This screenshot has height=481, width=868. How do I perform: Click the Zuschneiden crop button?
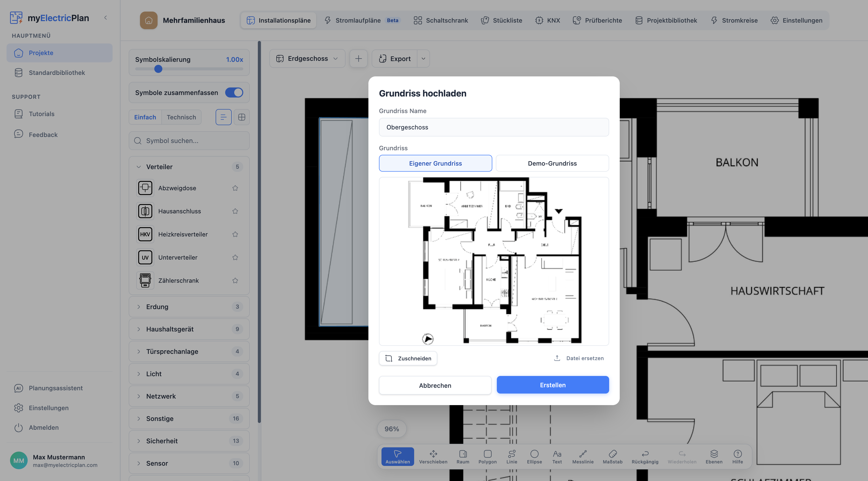click(408, 358)
